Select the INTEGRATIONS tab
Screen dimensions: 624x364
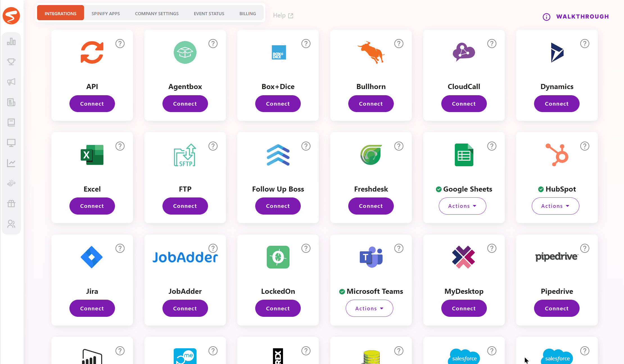point(60,13)
